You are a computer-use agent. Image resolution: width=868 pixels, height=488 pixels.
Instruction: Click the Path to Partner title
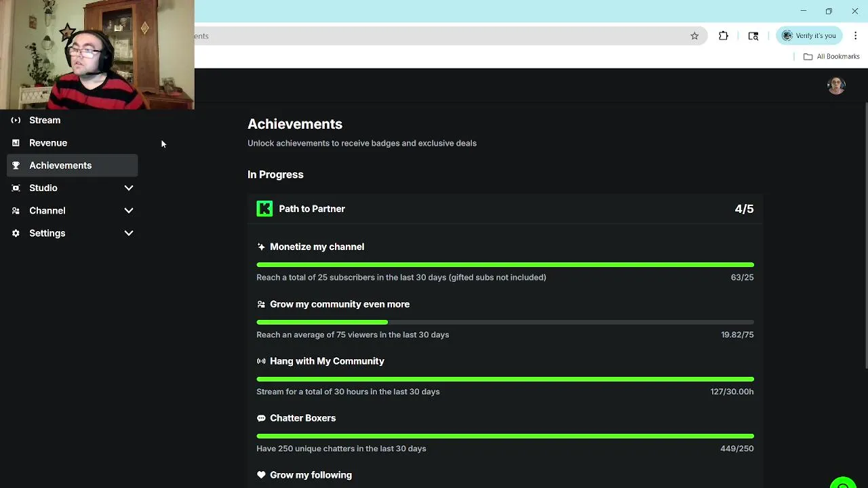[x=312, y=209]
